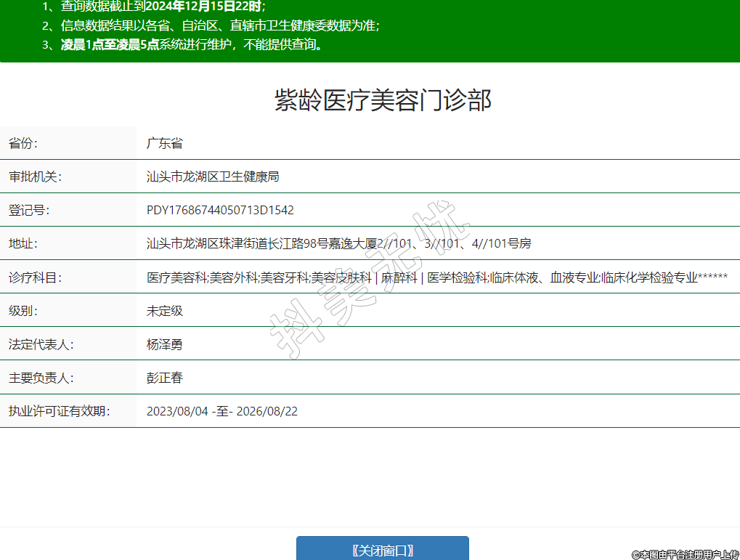Click the 登记号 row label

[x=29, y=211]
